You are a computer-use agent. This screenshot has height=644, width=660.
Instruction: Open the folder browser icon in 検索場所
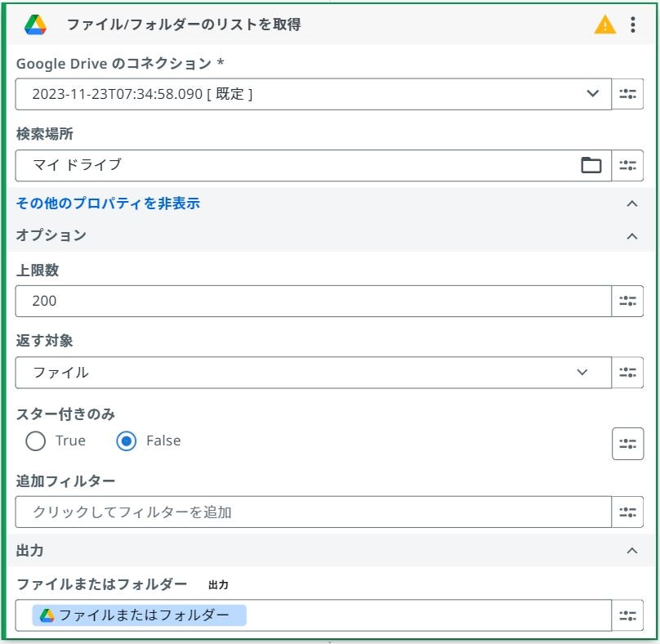pos(591,165)
